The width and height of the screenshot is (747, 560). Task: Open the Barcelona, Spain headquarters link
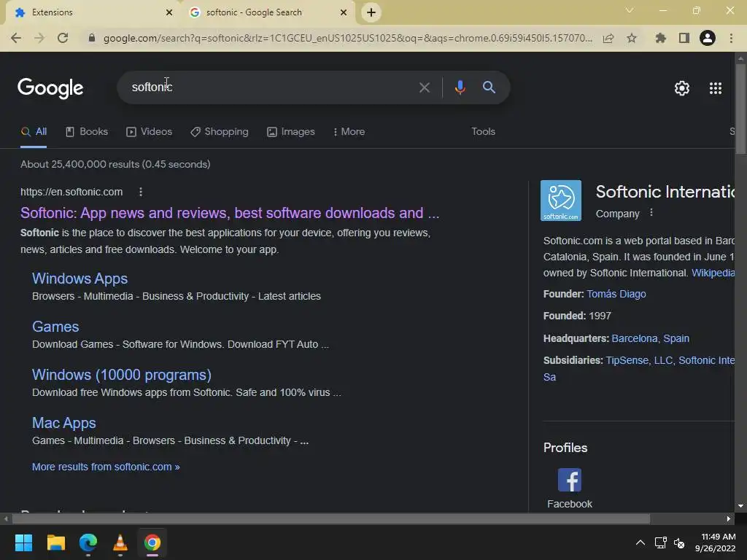tap(650, 338)
